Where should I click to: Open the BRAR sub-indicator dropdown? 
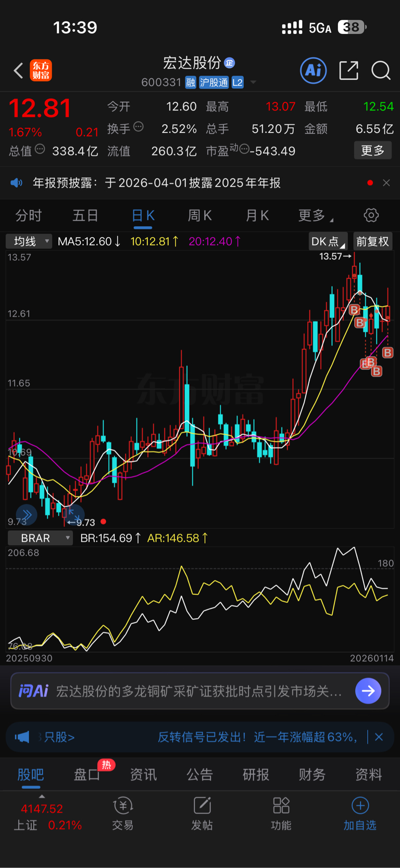(x=40, y=538)
